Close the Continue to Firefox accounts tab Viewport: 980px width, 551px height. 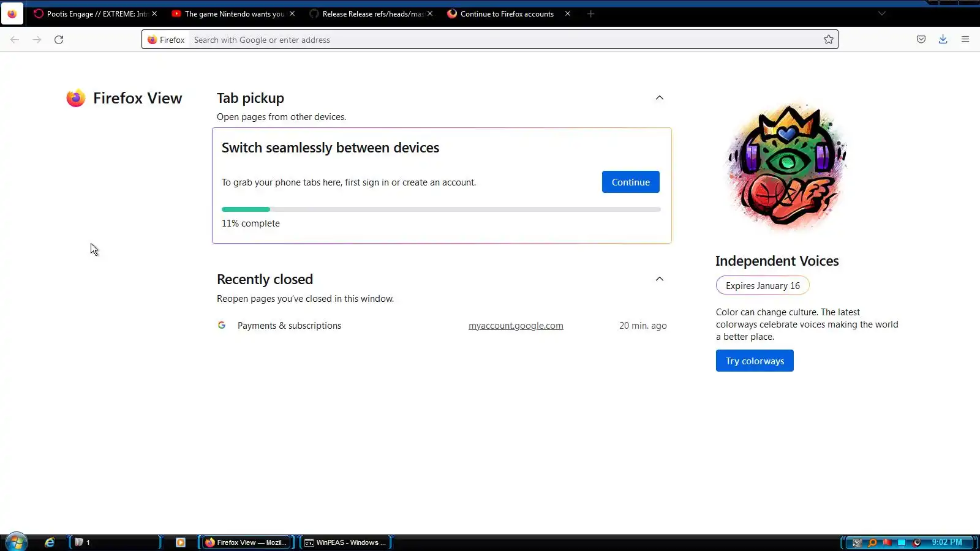[568, 13]
